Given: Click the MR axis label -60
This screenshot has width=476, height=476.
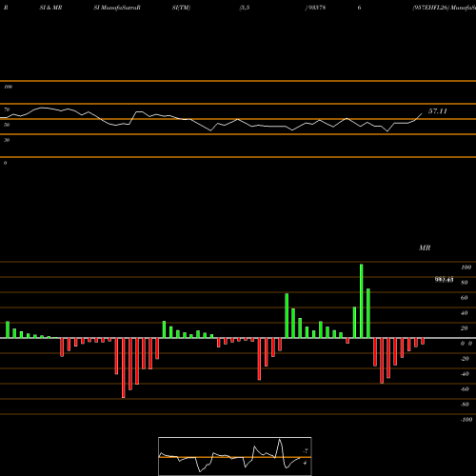Looking at the screenshot, I should pos(465,389).
